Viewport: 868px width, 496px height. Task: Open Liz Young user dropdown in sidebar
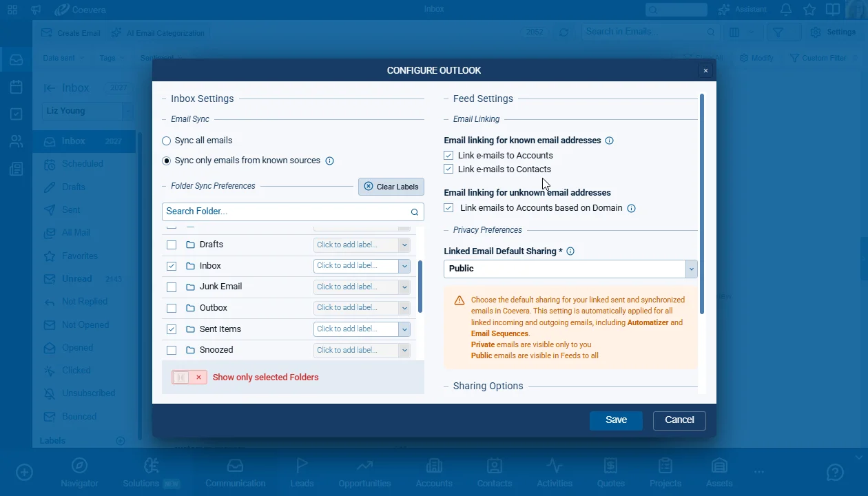coord(127,111)
